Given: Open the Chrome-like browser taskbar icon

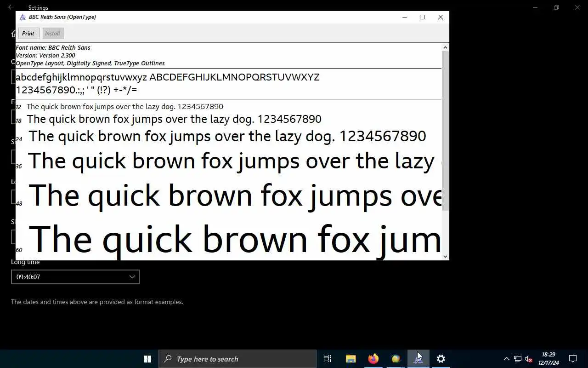Looking at the screenshot, I should pyautogui.click(x=396, y=359).
